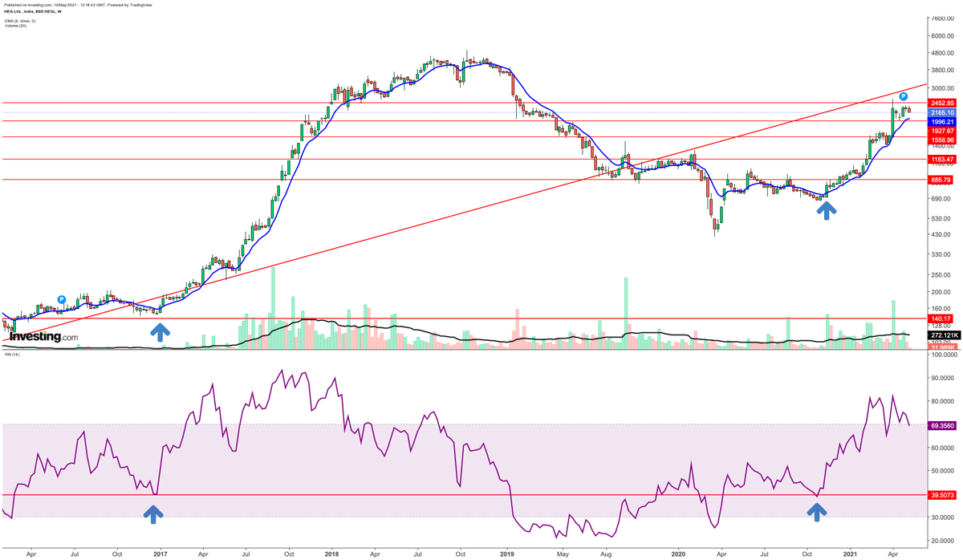
Task: Click the 2017 label on the time axis
Action: (x=160, y=554)
